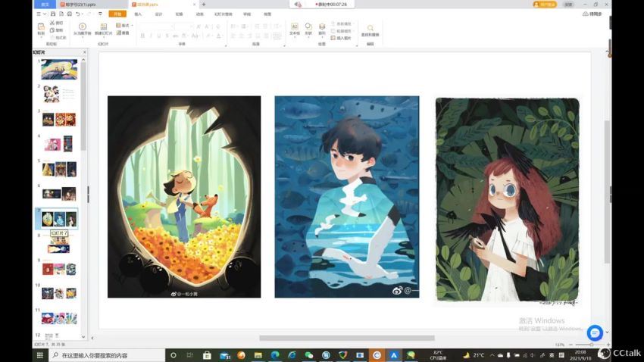The height and width of the screenshot is (362, 644).
Task: Open the blue chat assistant bubble
Action: click(x=595, y=333)
